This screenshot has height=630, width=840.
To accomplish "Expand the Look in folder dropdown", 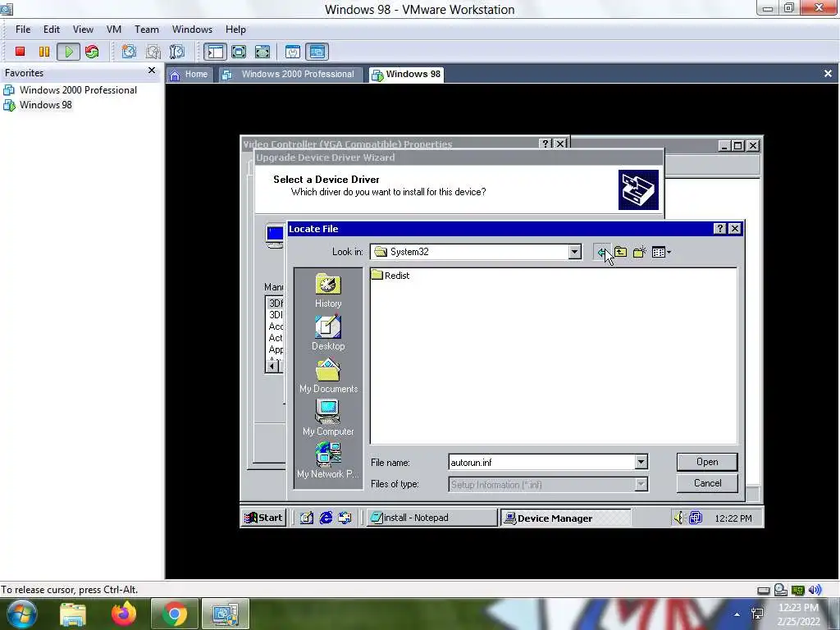I will tap(574, 252).
